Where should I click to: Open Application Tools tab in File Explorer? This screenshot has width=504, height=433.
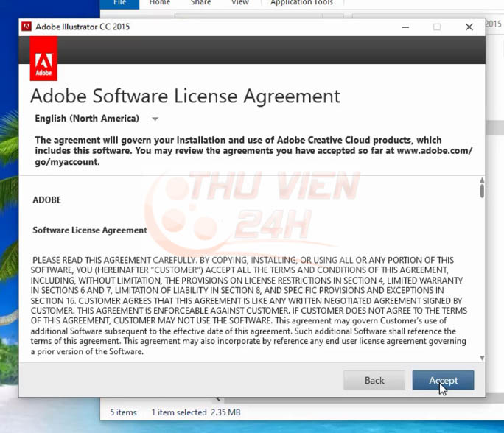(x=301, y=3)
